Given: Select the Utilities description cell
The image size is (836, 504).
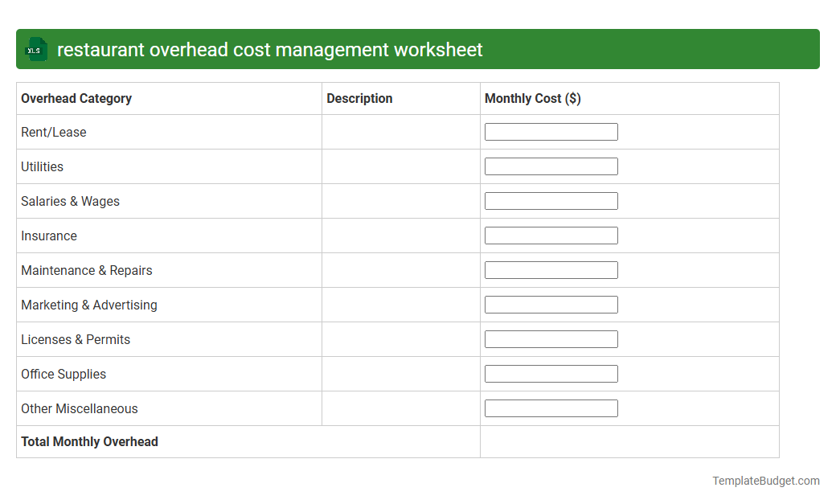Looking at the screenshot, I should 400,166.
